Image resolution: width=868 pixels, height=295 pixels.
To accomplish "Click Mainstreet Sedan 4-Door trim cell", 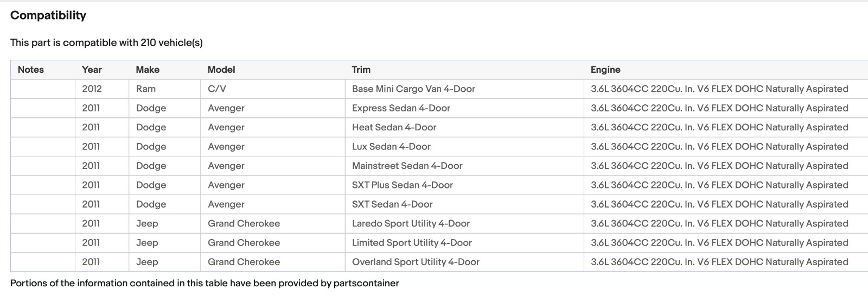I will pyautogui.click(x=464, y=166).
